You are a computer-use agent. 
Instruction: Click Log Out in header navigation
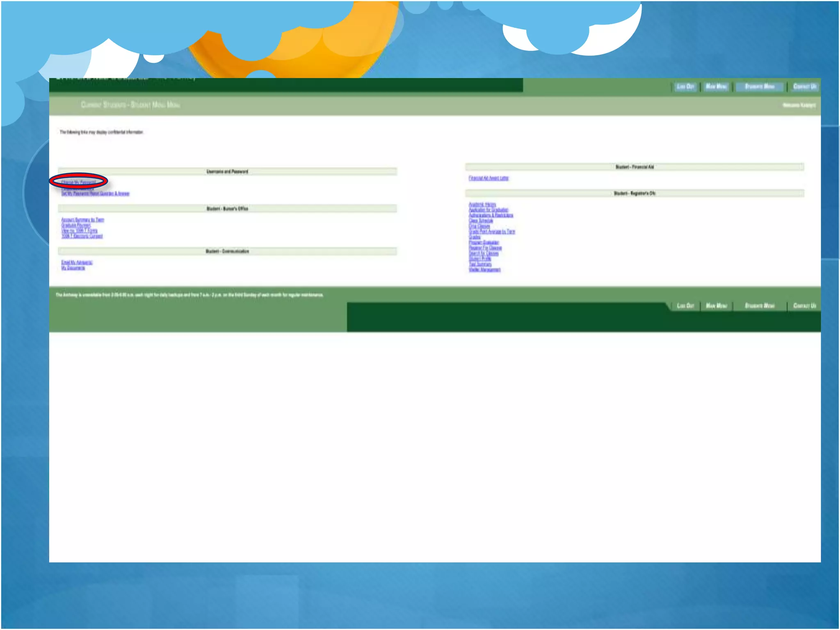tap(685, 87)
